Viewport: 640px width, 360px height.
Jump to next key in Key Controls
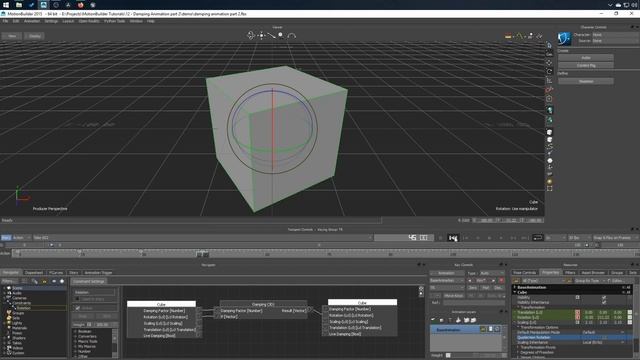point(493,280)
